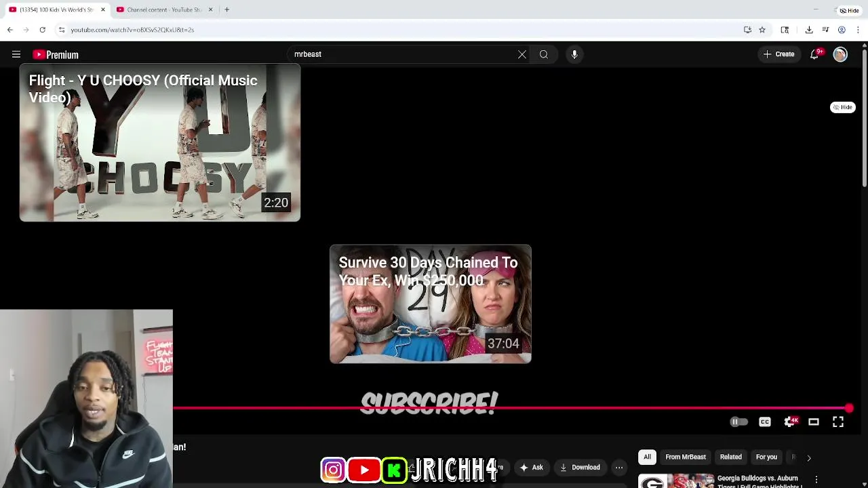This screenshot has width=868, height=488.
Task: Select the From MrBeast chip
Action: coord(686,457)
